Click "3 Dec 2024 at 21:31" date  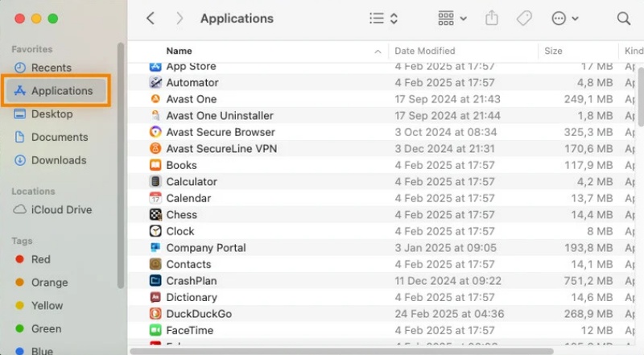(445, 149)
